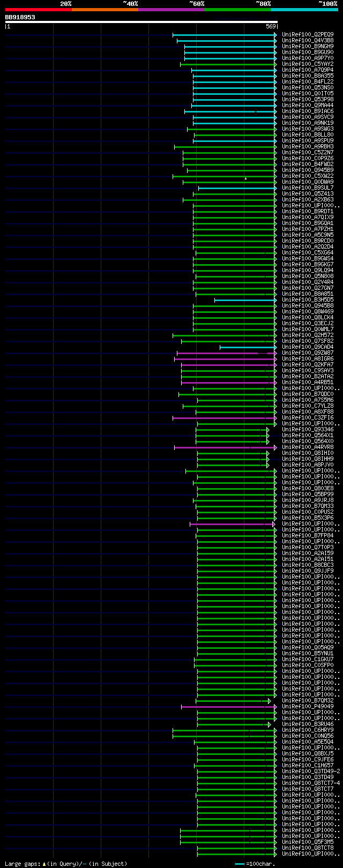Open the hit UniRef100_C6HRY9
This screenshot has width=343, height=868.
(x=308, y=730)
